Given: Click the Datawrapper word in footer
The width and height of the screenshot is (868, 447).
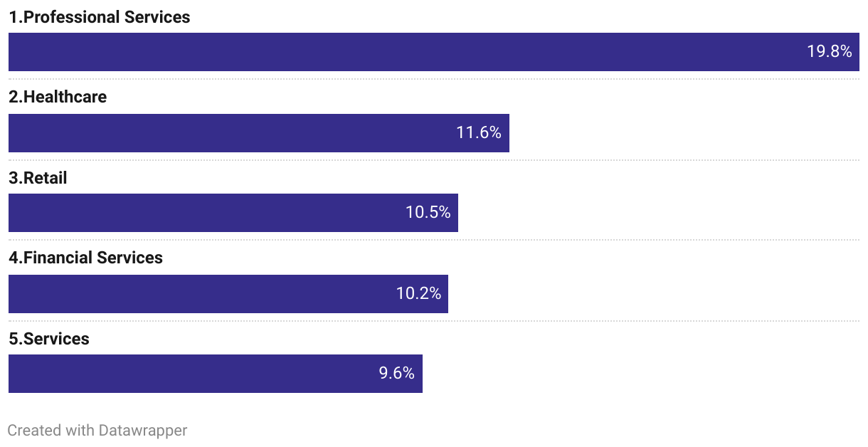Looking at the screenshot, I should [x=143, y=430].
